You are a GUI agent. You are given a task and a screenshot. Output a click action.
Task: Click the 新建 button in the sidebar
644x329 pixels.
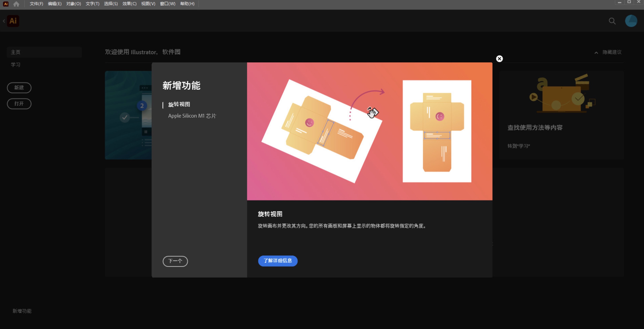click(19, 88)
